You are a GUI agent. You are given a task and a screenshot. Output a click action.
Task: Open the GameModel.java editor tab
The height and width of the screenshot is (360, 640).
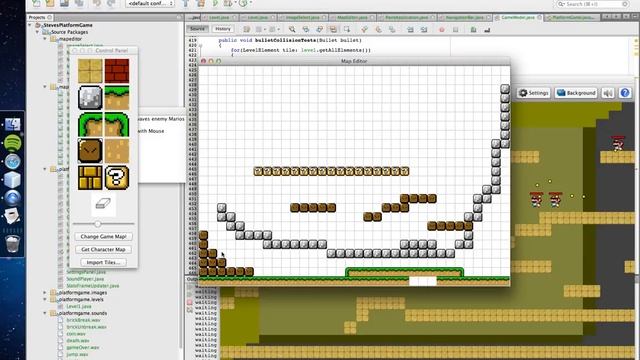(x=518, y=18)
